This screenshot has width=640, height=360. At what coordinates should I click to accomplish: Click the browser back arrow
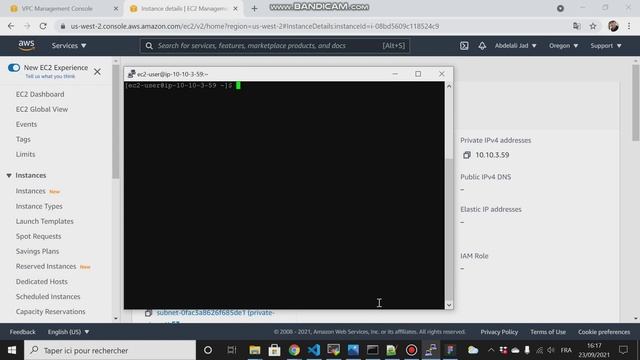[11, 26]
